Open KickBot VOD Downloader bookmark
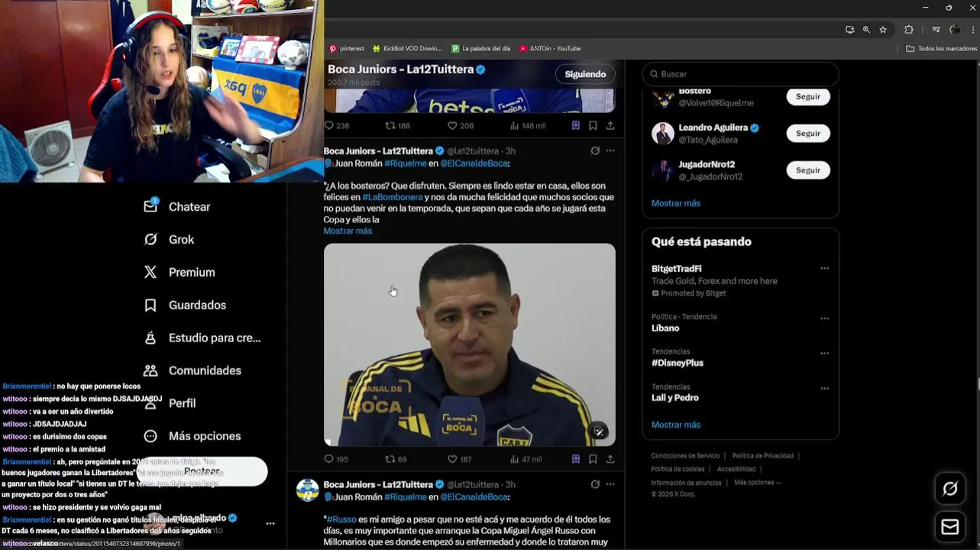The width and height of the screenshot is (980, 550). [x=406, y=48]
